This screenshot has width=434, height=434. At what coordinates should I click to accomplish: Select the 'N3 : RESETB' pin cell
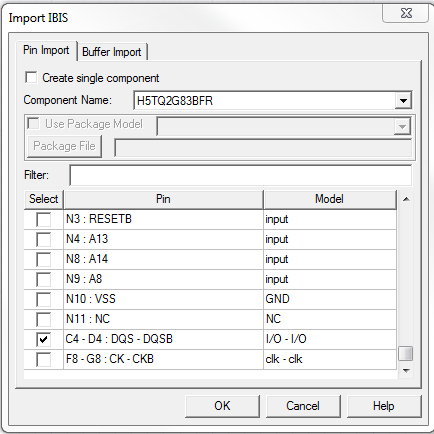(163, 219)
